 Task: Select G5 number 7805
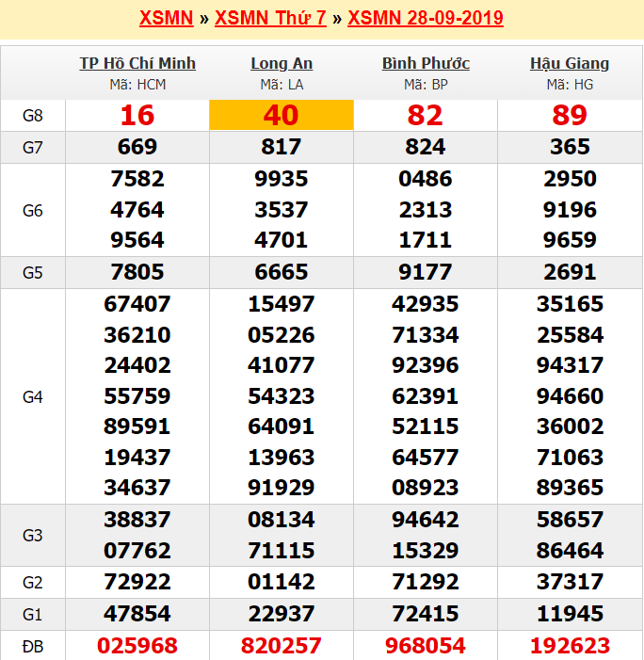(x=137, y=272)
